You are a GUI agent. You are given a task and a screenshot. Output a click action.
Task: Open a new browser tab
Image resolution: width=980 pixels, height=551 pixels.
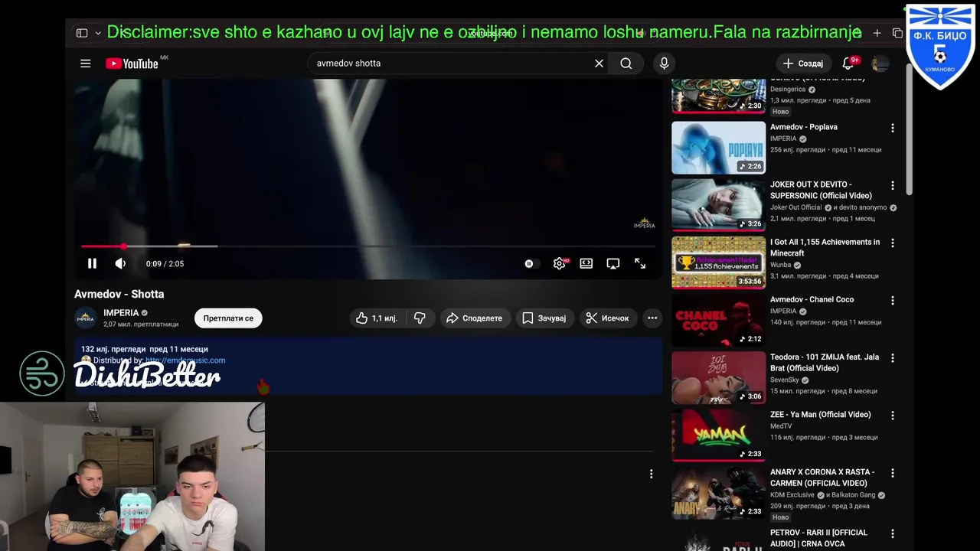tap(877, 33)
